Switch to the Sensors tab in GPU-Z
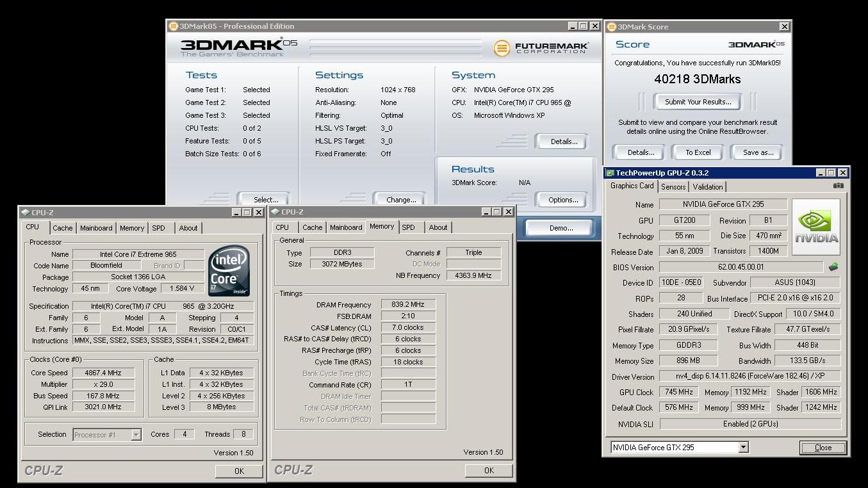The image size is (868, 488). 673,187
